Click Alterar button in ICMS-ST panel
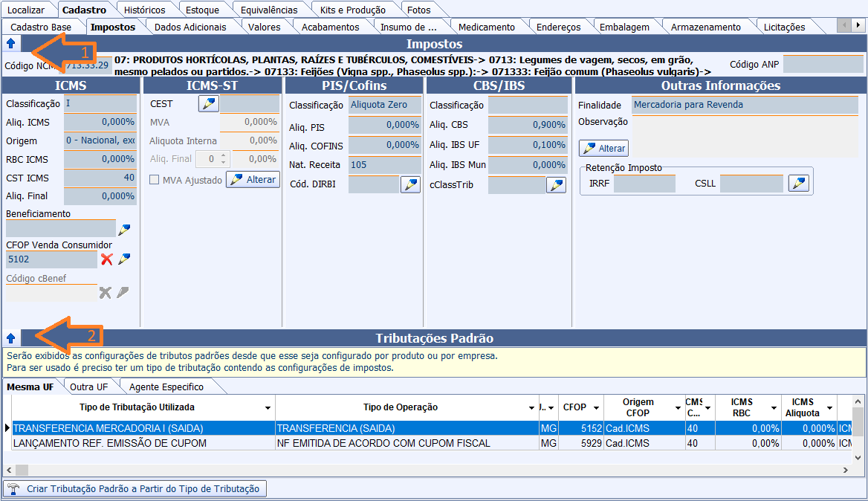This screenshot has width=868, height=501. [x=252, y=180]
